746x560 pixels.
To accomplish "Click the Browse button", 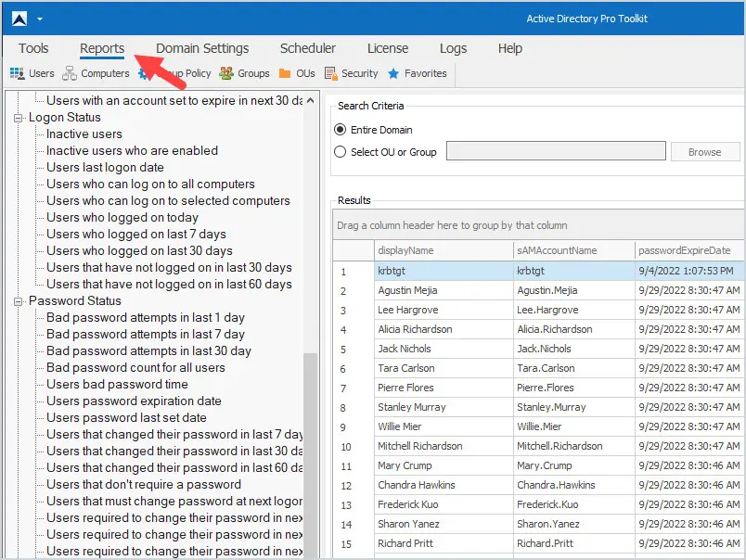I will pos(705,152).
